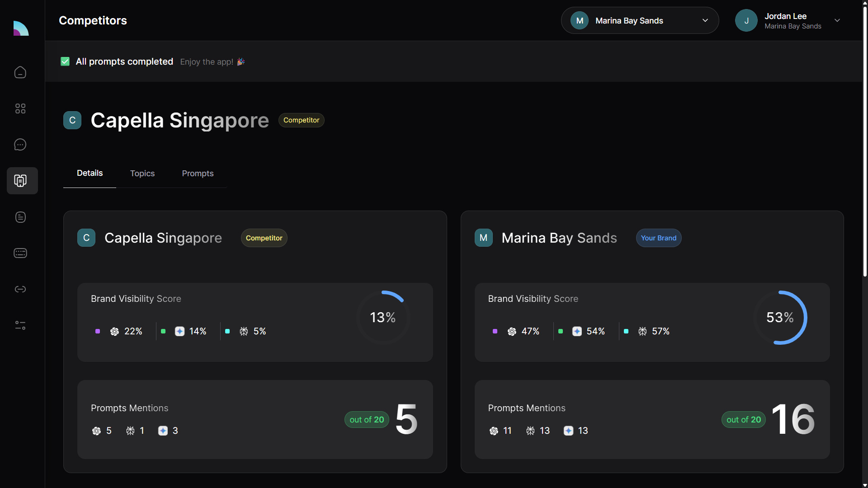The image size is (868, 488).
Task: Switch to the Prompts tab
Action: coord(198,174)
